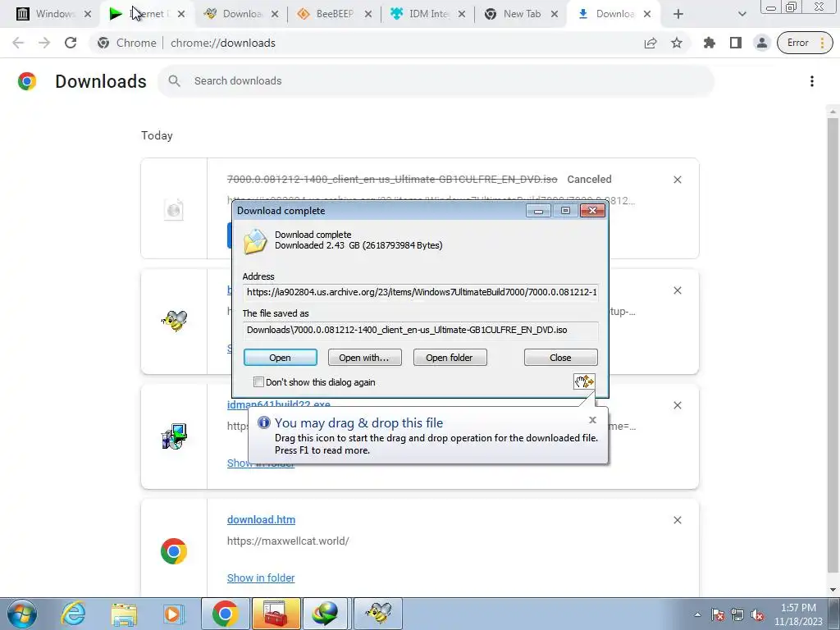Show hidden tray icons arrow
This screenshot has height=630, width=840.
[697, 614]
